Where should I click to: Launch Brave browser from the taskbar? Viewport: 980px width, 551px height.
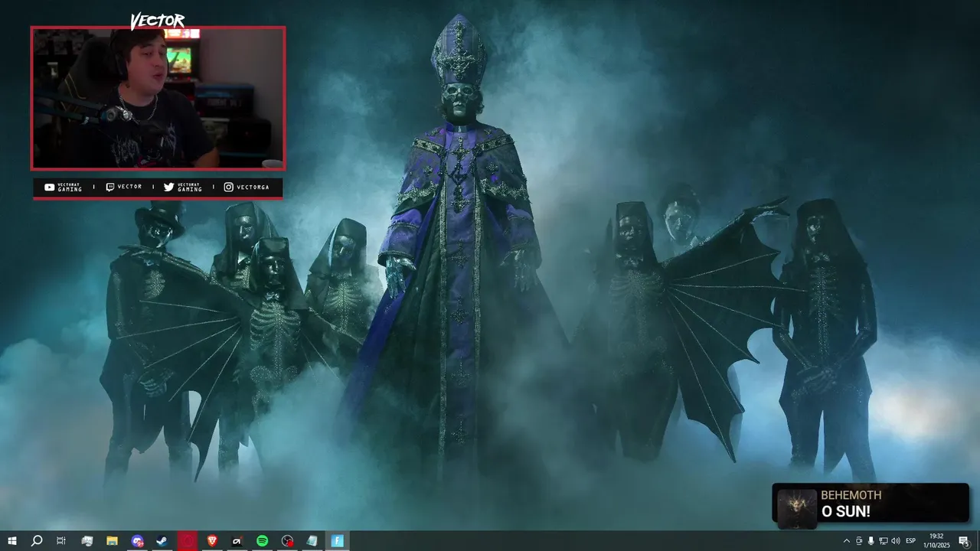212,541
